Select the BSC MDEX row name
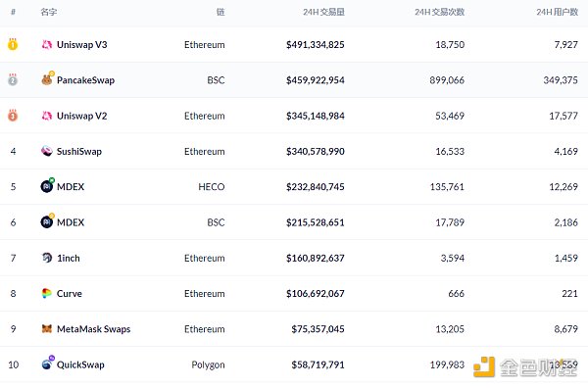This screenshot has height=388, width=588. (x=71, y=222)
